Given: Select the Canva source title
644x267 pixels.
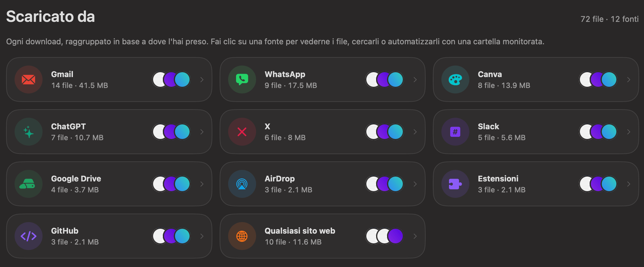Looking at the screenshot, I should [490, 74].
